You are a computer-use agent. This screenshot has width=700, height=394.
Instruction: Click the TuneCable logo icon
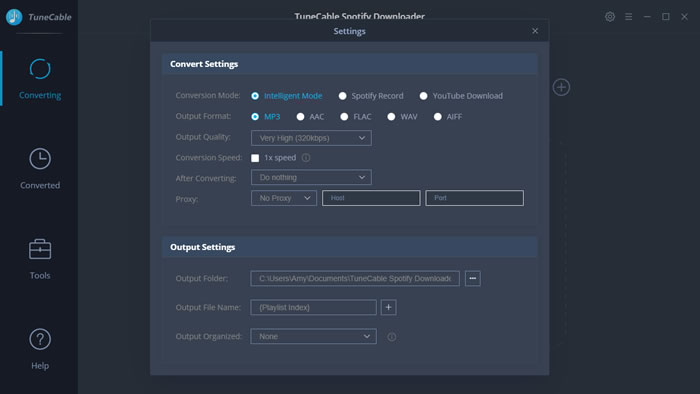point(14,17)
